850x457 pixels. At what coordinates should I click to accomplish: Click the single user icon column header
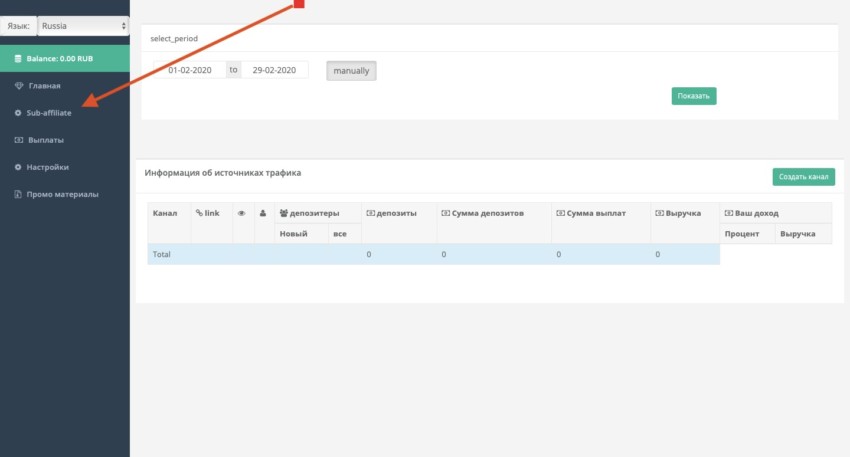pos(263,213)
